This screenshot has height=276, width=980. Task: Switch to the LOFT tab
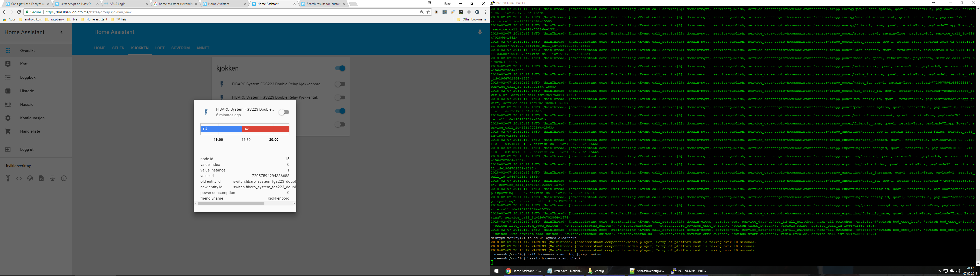coord(160,48)
